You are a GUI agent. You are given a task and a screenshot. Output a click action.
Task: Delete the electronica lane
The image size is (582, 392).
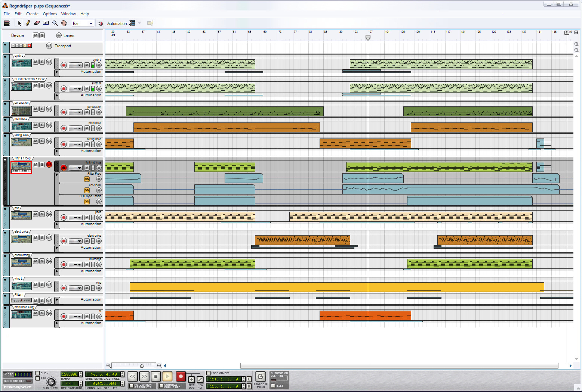[x=99, y=241]
